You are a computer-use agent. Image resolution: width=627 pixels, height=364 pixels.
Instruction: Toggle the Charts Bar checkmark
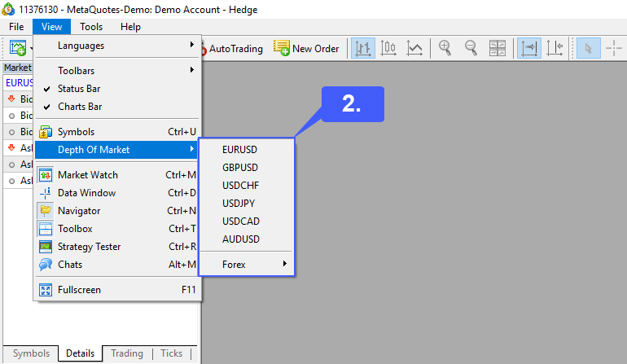(46, 107)
